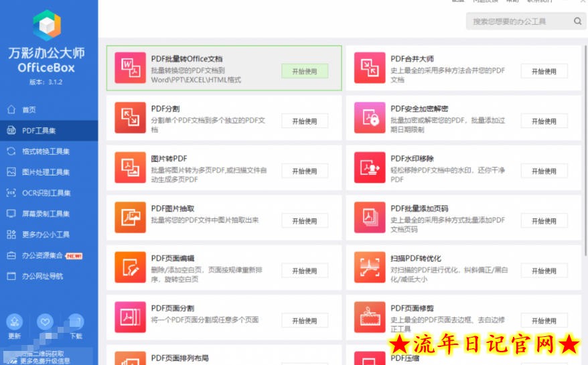Click the 万彩办公大师 title text
This screenshot has height=365, width=588.
(x=46, y=53)
